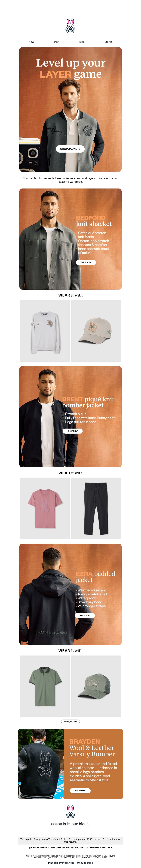This screenshot has width=141, height=868.
Task: Open the pink bunny t-shirt image
Action: pos(45,508)
